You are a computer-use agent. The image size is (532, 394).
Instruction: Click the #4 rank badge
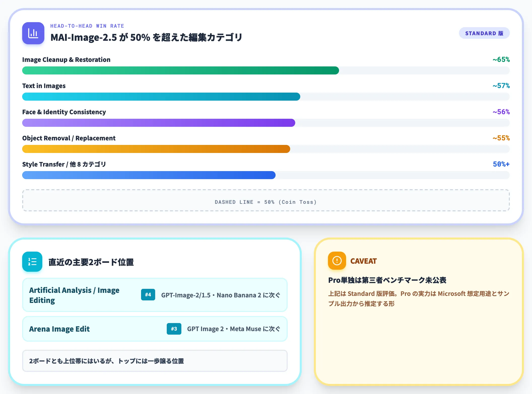[x=148, y=295]
